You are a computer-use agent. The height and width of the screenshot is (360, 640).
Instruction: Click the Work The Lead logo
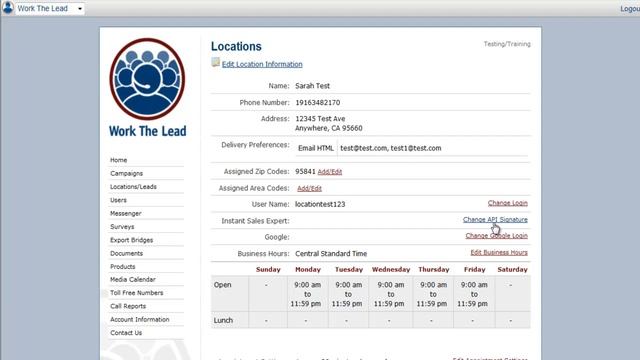[147, 88]
